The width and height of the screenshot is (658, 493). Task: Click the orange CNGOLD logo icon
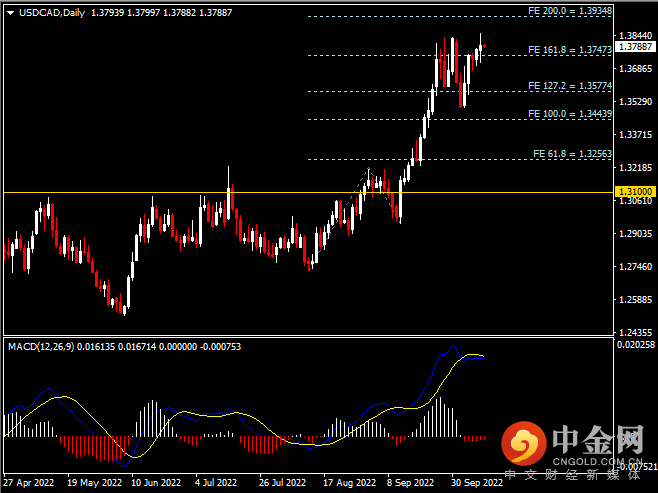click(521, 443)
